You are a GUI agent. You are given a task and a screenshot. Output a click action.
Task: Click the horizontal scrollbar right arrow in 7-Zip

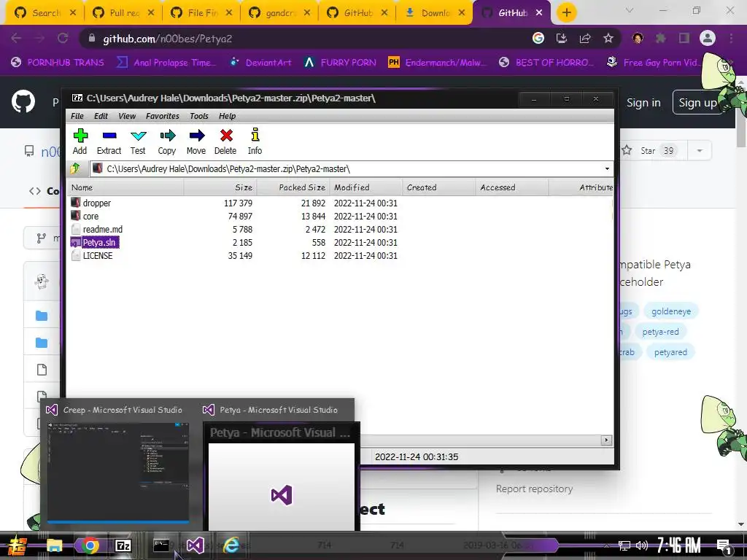coord(606,440)
